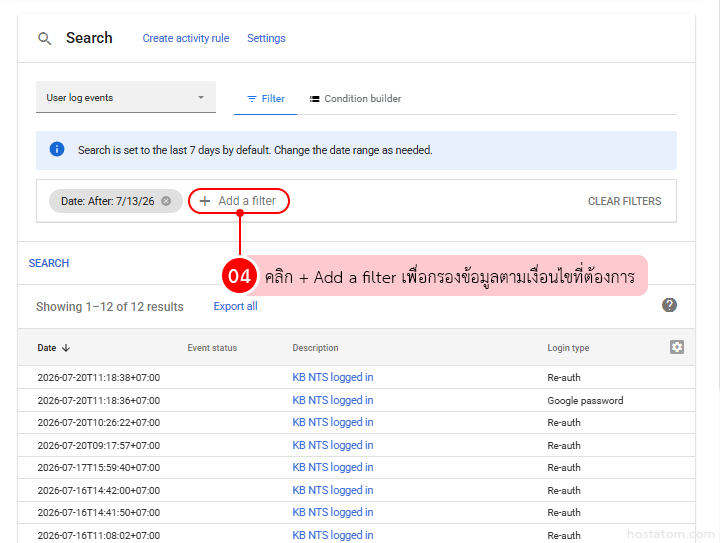This screenshot has height=543, width=720.
Task: Click CLEAR FILTERS button
Action: coord(624,201)
